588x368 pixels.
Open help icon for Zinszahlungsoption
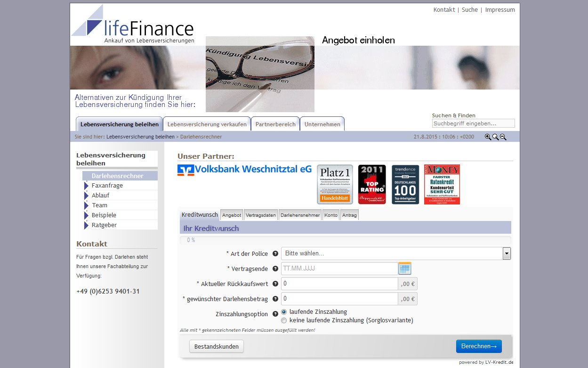click(x=275, y=314)
